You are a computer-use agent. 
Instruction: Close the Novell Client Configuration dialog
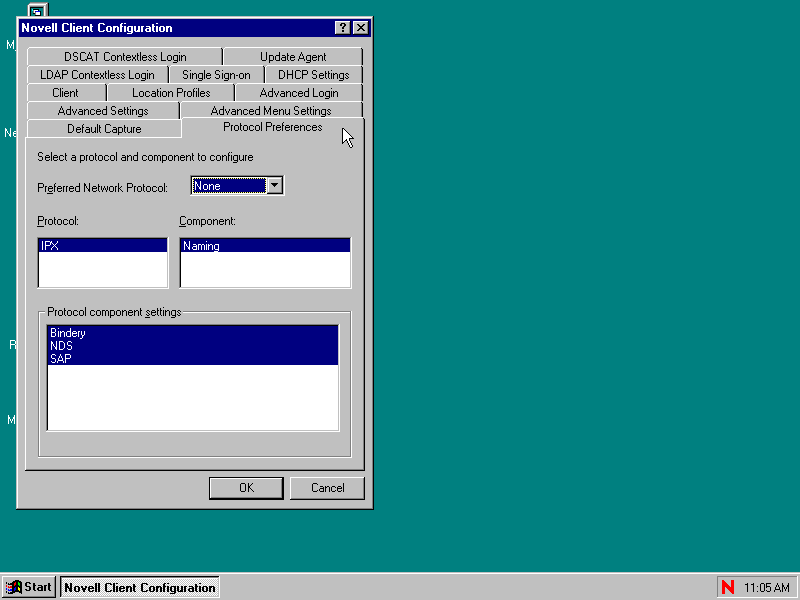[x=361, y=28]
